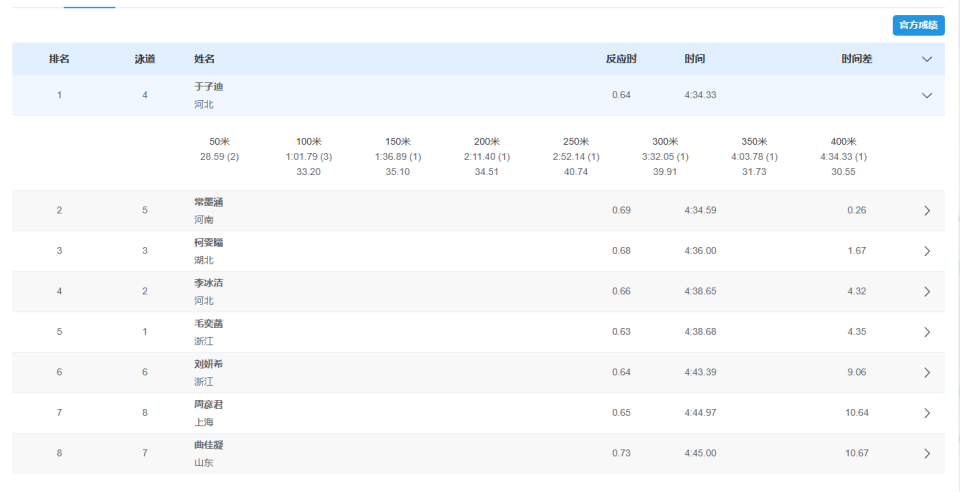The height and width of the screenshot is (492, 960).
Task: Click the 时间差 column header
Action: 857,59
